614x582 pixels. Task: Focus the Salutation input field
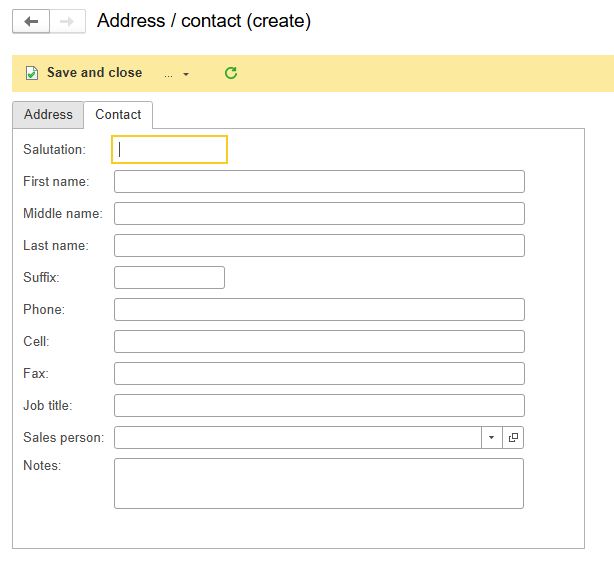click(x=170, y=150)
